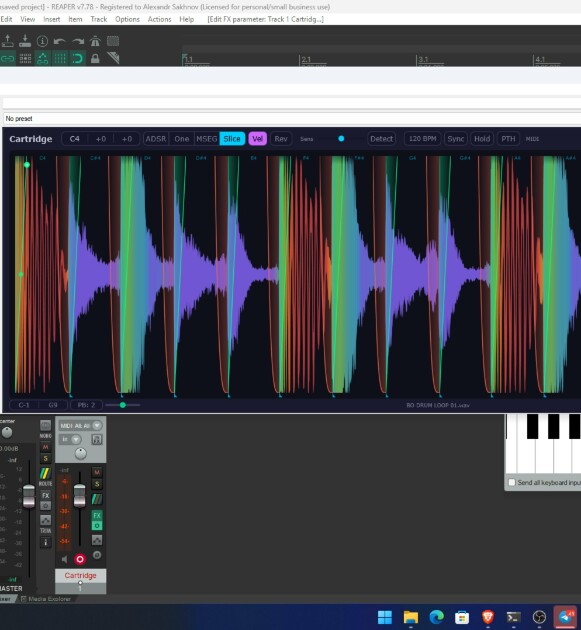Click the BO DRUM LOOP 01.wav filename
581x630 pixels.
[x=438, y=405]
